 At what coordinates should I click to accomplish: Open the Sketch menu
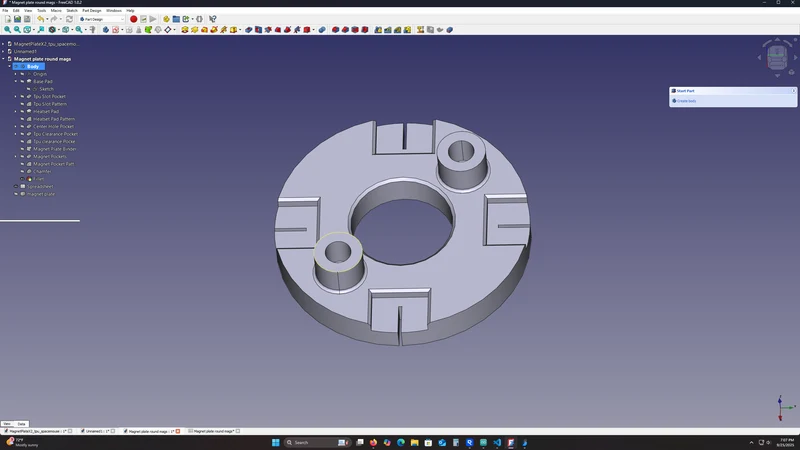tap(72, 10)
